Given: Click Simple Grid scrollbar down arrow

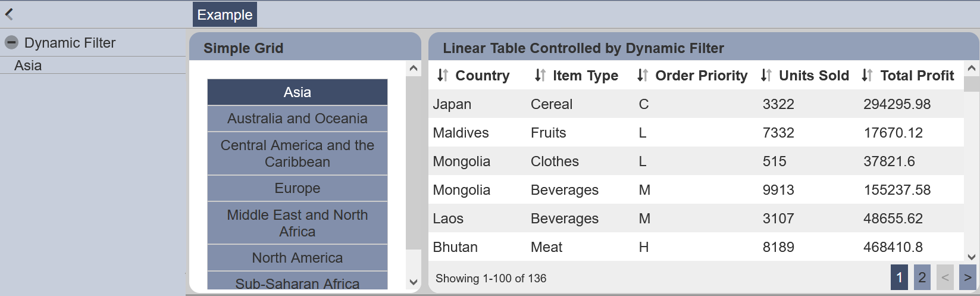Looking at the screenshot, I should pyautogui.click(x=414, y=282).
